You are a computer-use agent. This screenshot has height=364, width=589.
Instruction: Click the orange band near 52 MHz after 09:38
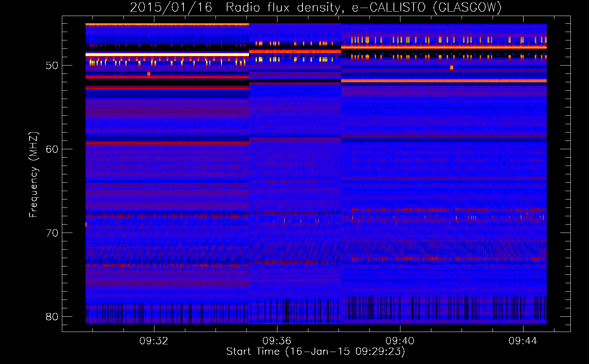(443, 81)
